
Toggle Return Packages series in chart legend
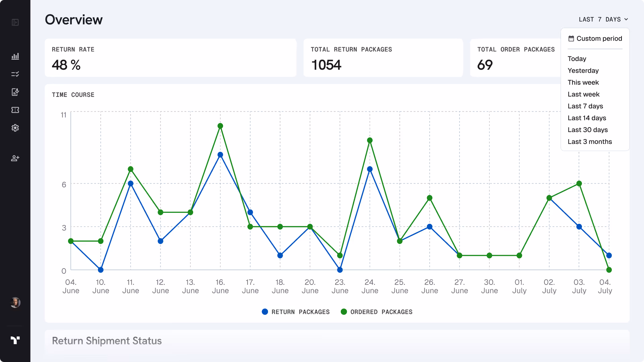click(x=296, y=312)
